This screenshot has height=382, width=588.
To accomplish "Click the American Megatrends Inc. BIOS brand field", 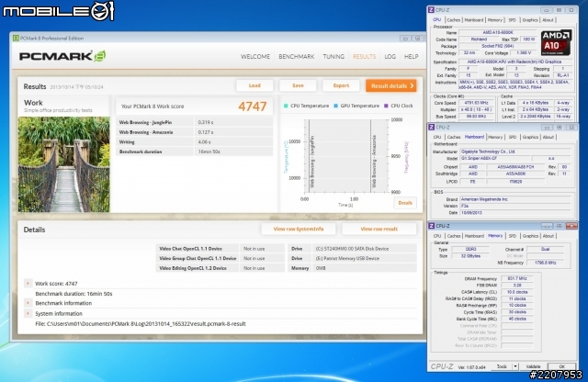I will pyautogui.click(x=515, y=199).
